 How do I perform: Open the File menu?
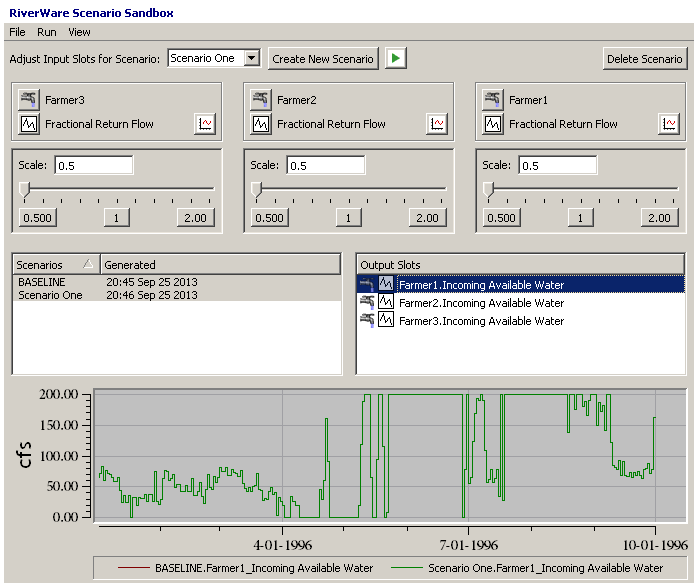(17, 32)
